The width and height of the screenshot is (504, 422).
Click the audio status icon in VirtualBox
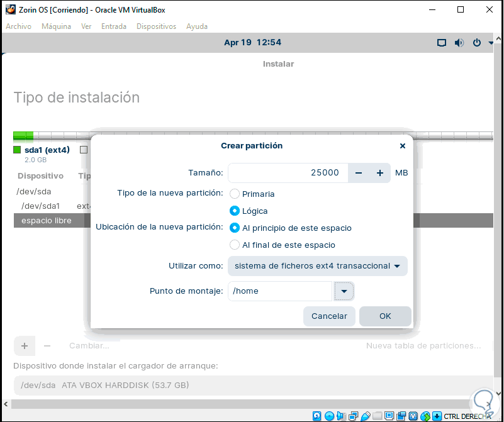341,416
